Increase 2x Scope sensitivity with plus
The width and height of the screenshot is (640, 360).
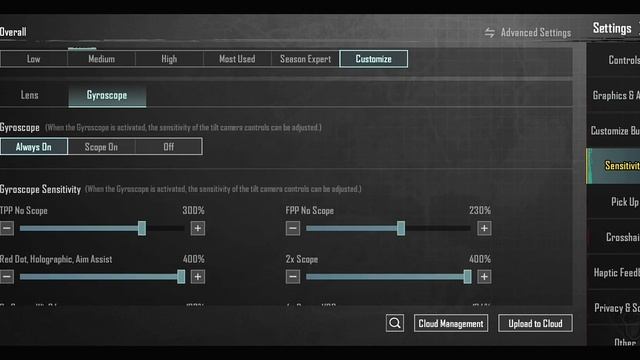(484, 277)
